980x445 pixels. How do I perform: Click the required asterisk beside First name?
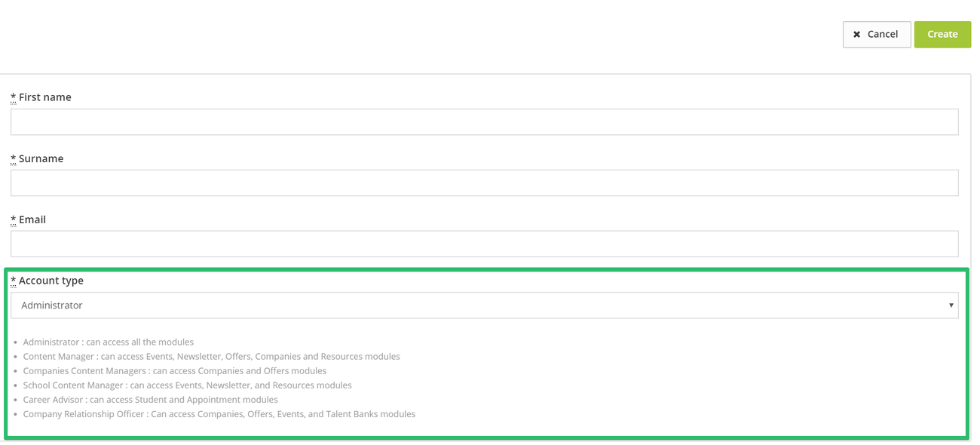[14, 97]
